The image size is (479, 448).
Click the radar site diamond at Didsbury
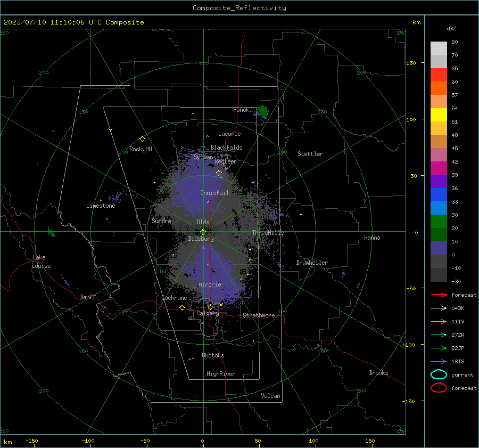(x=203, y=232)
